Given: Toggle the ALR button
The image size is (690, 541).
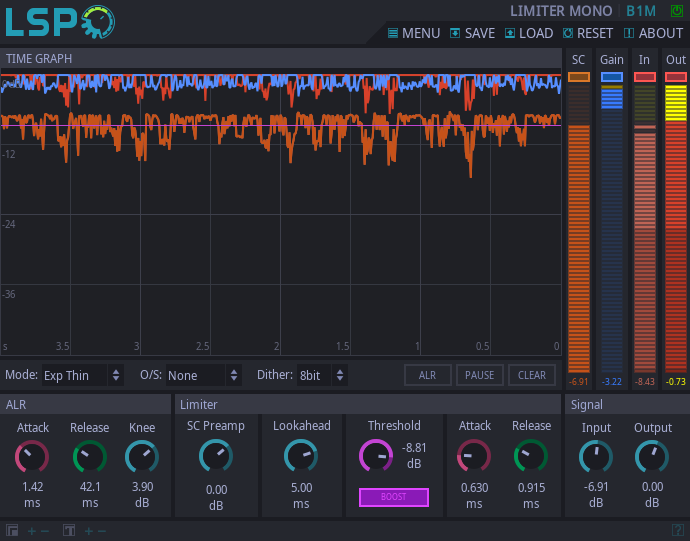Looking at the screenshot, I should point(428,375).
